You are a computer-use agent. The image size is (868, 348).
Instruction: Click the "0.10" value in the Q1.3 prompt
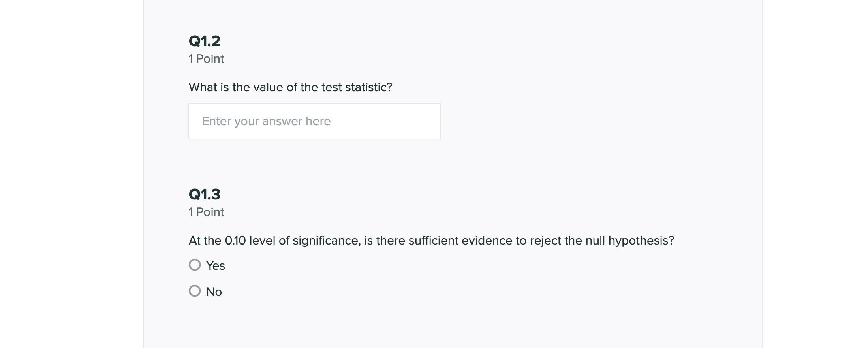point(235,241)
